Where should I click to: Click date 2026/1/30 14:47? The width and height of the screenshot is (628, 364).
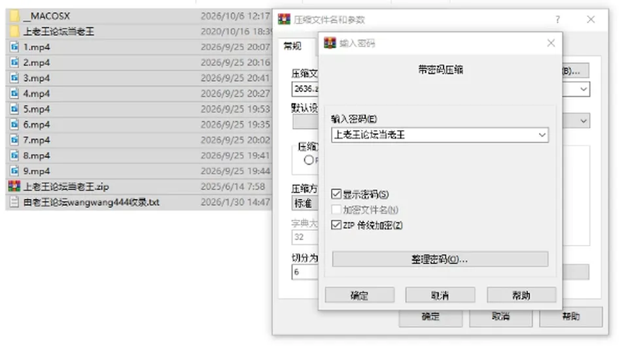click(235, 203)
